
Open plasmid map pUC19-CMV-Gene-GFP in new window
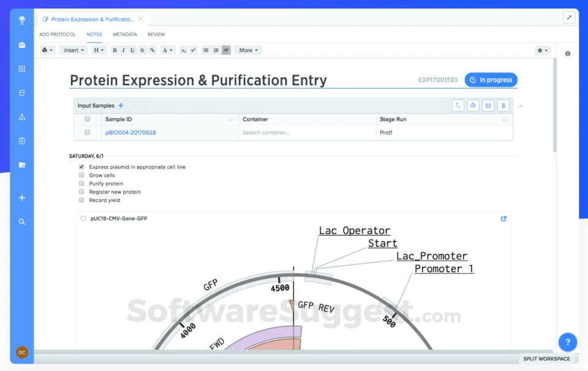[x=503, y=218]
